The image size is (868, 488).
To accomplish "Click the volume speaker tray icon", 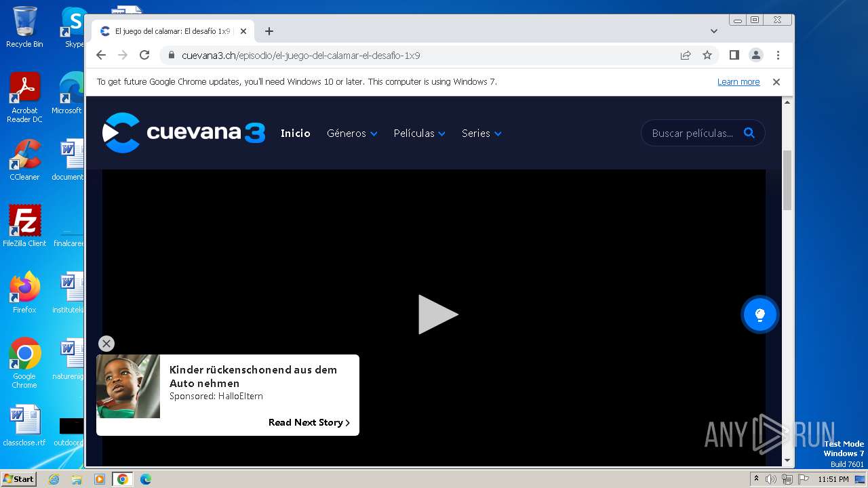I will pyautogui.click(x=771, y=479).
